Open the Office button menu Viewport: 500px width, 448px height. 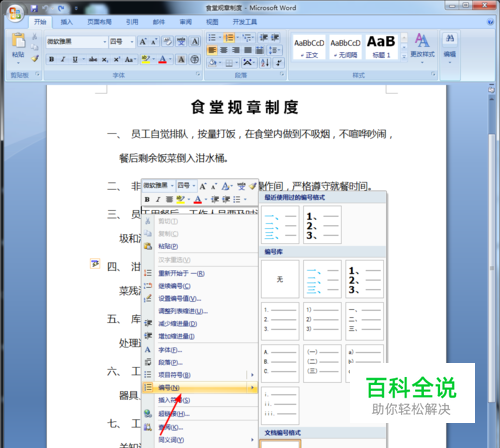[x=15, y=13]
